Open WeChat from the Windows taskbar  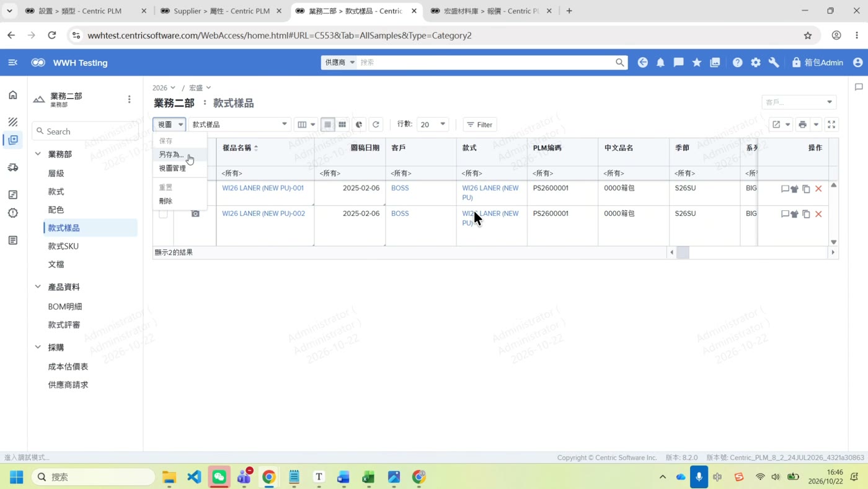pyautogui.click(x=219, y=477)
